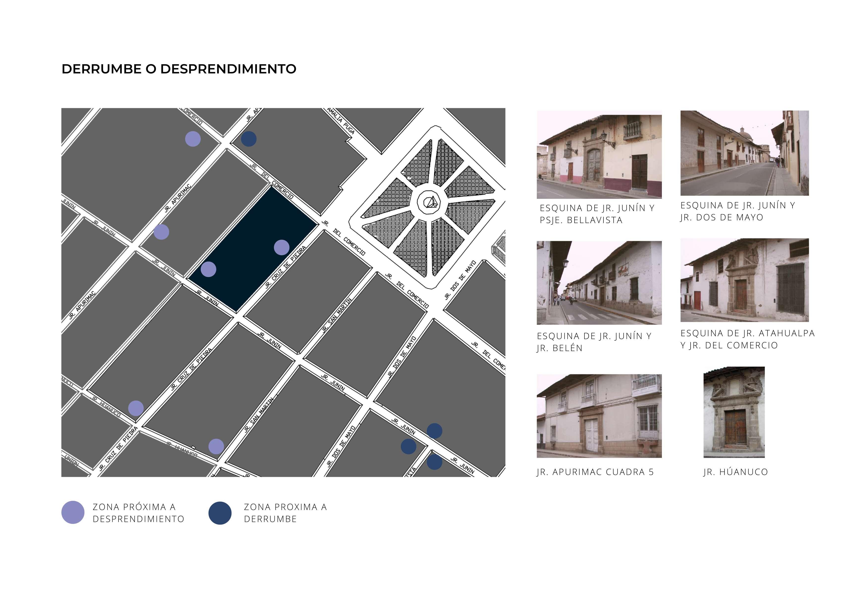
Task: Click the light purple legend circle for desprendimiento
Action: point(72,512)
